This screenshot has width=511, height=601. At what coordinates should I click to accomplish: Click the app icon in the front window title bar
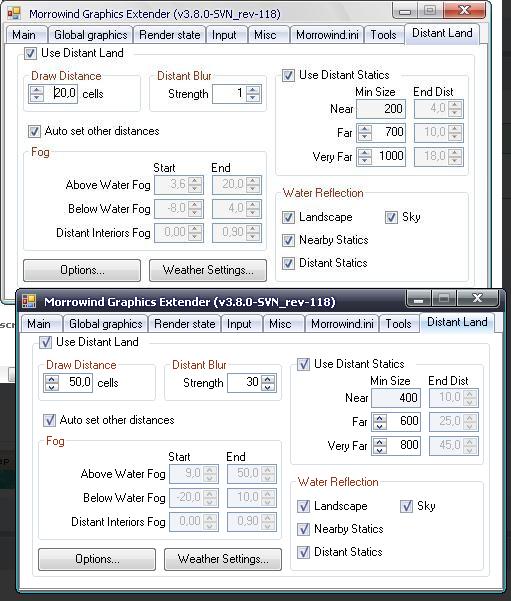29,301
